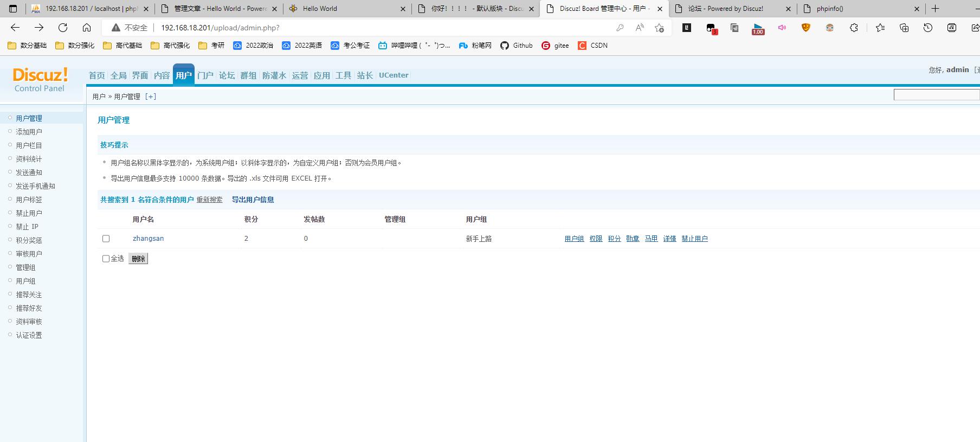
Task: Open the 数分基础 bookmark folder
Action: click(x=27, y=46)
